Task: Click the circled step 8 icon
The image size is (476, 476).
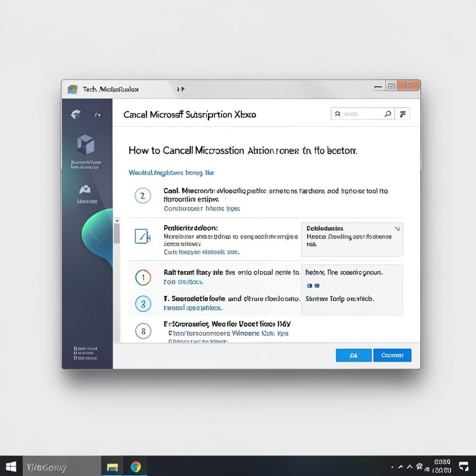Action: coord(143,331)
